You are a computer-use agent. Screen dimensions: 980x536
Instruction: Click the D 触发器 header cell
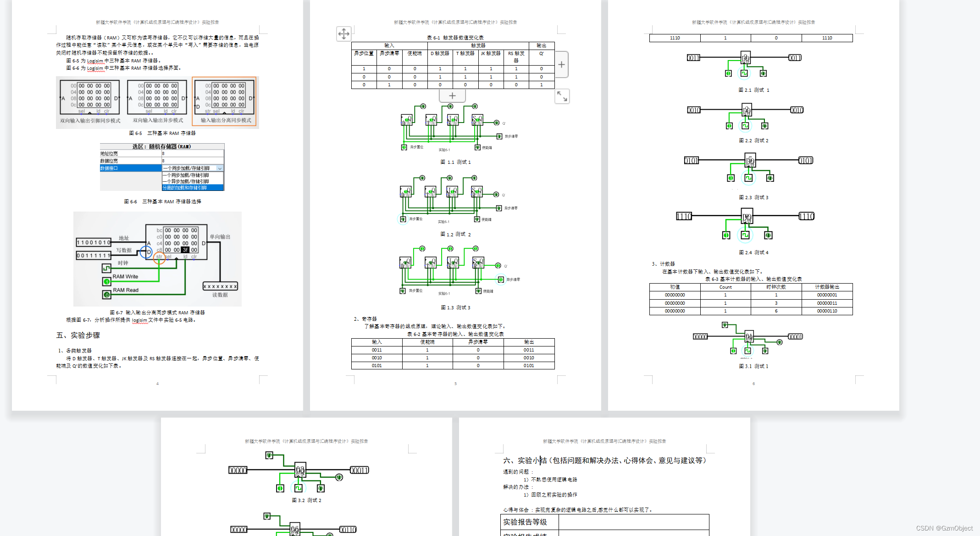[x=440, y=54]
